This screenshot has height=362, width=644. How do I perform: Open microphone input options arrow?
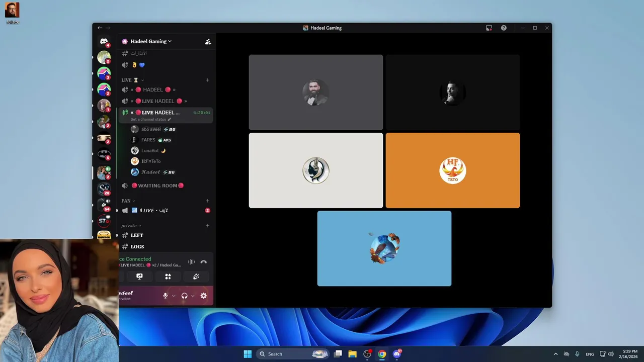(174, 296)
